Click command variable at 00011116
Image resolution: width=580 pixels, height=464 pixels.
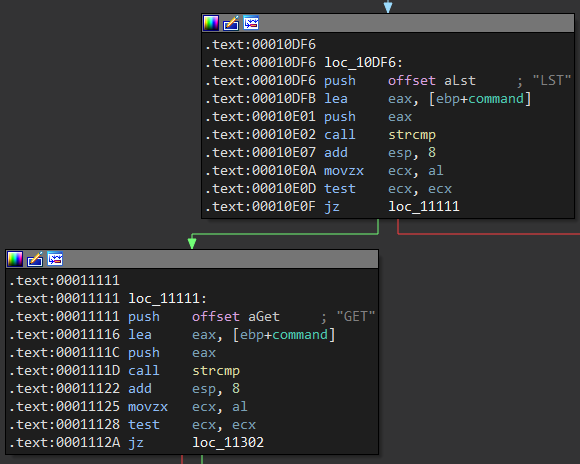[x=300, y=335]
